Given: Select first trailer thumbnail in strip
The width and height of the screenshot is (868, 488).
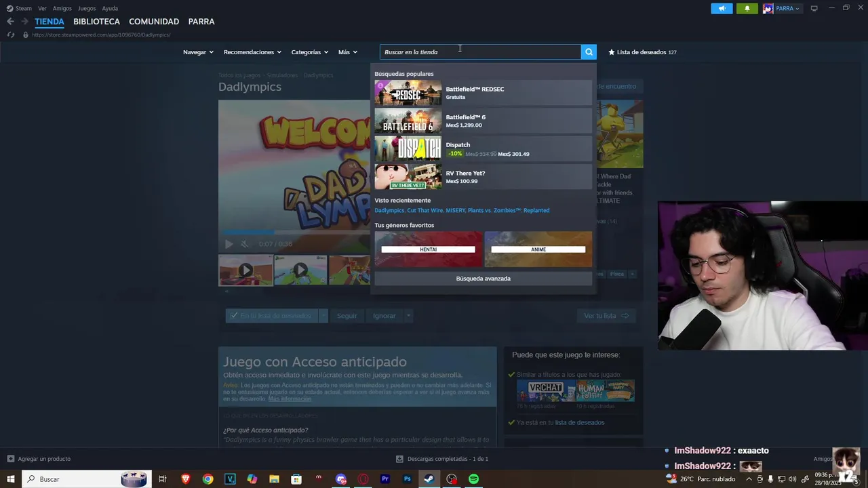Looking at the screenshot, I should click(x=245, y=270).
